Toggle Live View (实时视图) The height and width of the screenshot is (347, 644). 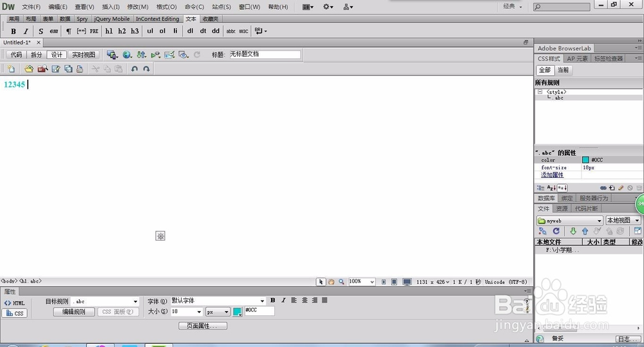click(x=83, y=55)
